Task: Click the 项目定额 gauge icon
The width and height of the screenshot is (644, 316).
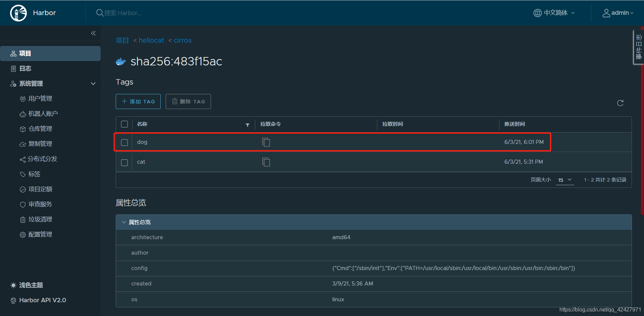Action: 22,190
